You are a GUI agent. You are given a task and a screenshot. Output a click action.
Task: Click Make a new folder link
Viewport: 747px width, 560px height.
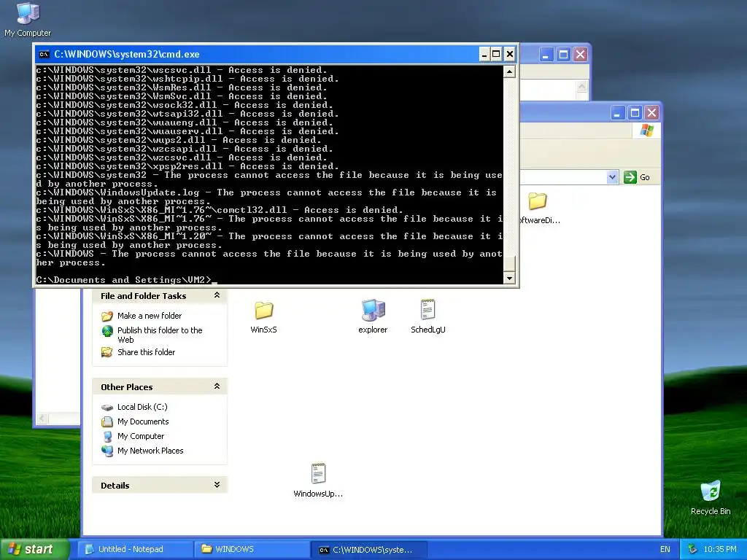coord(150,316)
